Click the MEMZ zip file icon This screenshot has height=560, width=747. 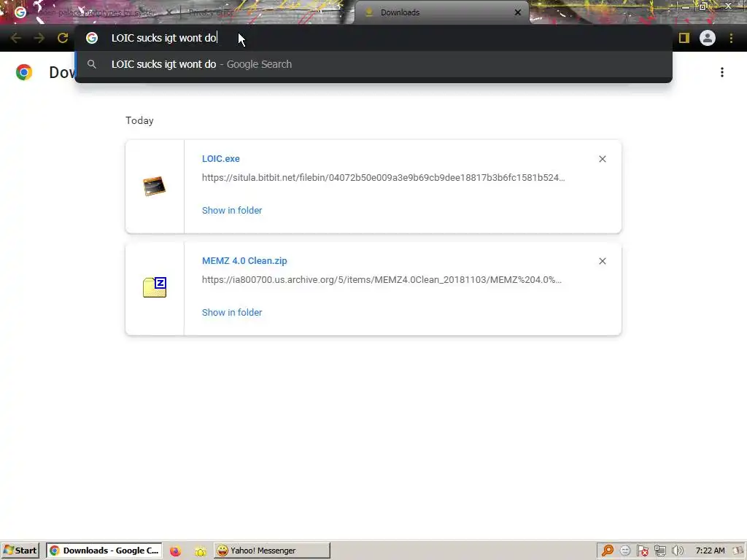tap(155, 287)
